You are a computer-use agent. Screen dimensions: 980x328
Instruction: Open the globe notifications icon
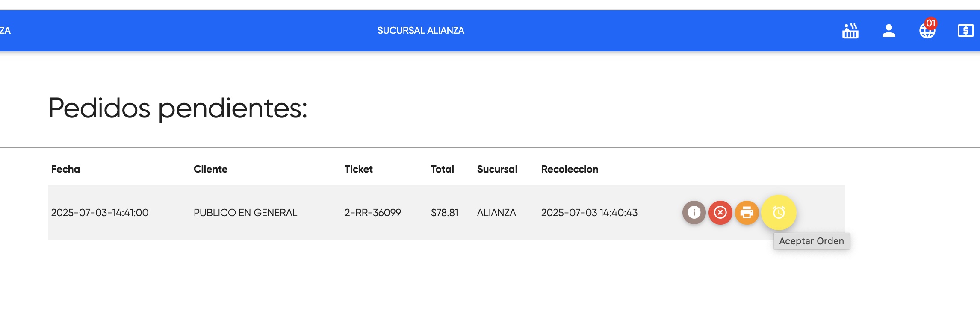927,32
